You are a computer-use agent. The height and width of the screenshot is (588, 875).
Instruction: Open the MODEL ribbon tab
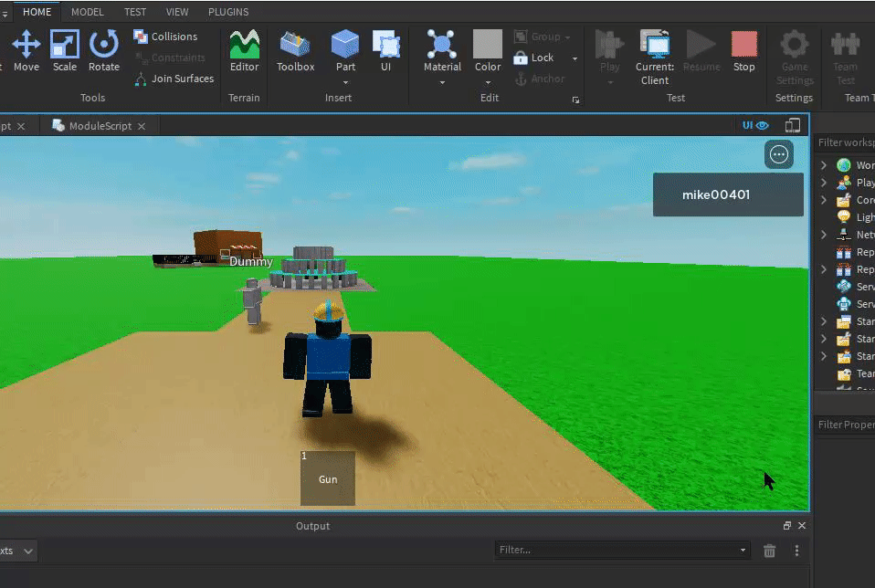(x=87, y=12)
